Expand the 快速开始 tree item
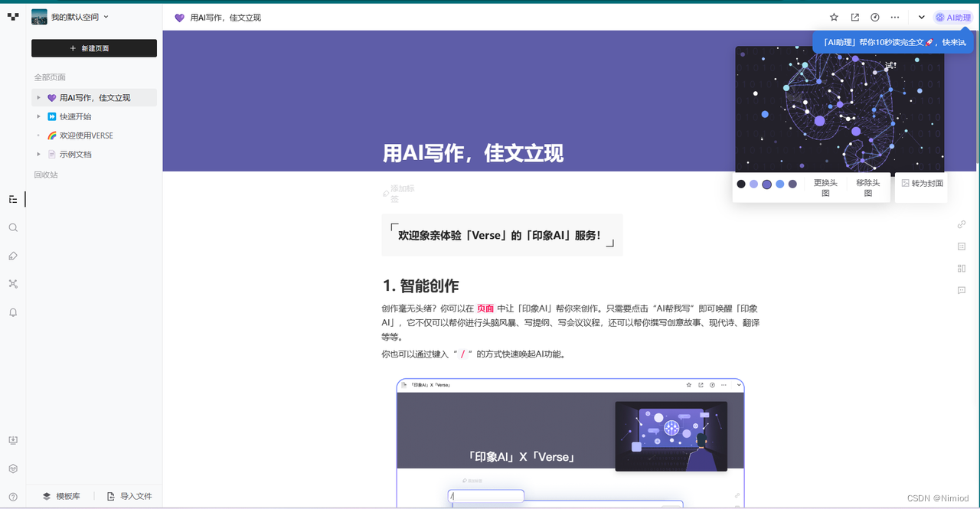The image size is (980, 509). 39,116
